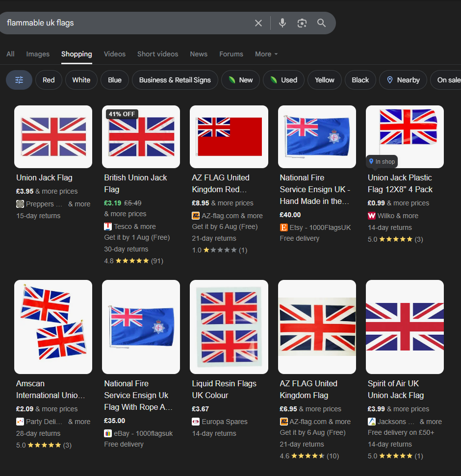Click the AZ-flag.com logo under Red Ensign

(196, 216)
